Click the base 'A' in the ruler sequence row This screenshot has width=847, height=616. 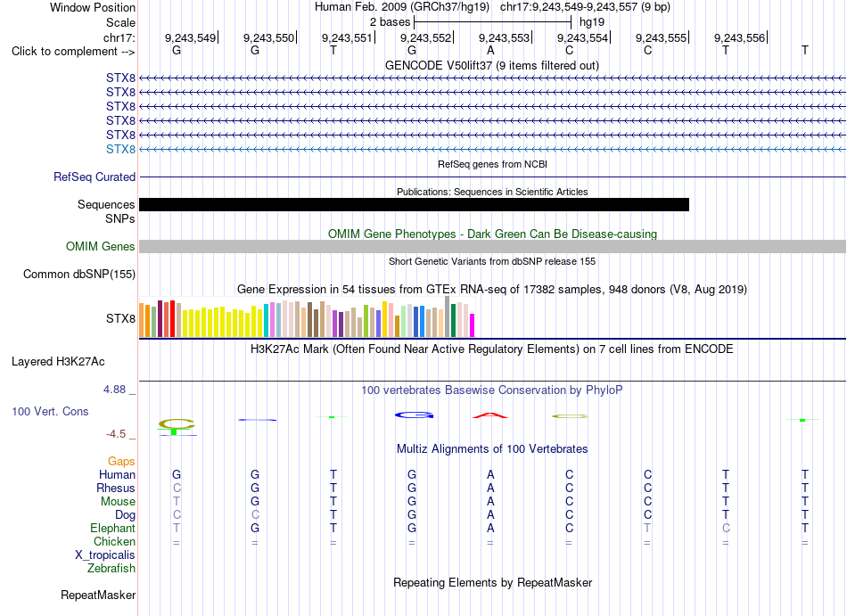490,50
